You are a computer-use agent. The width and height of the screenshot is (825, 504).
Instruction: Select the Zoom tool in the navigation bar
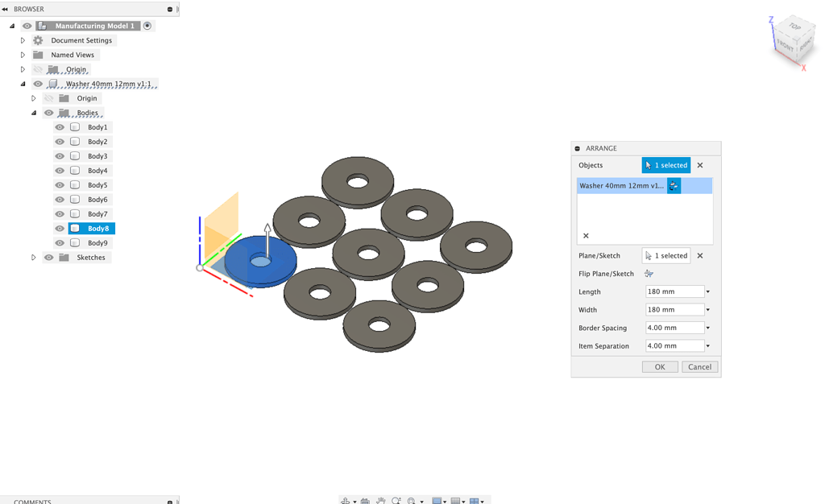[x=396, y=500]
